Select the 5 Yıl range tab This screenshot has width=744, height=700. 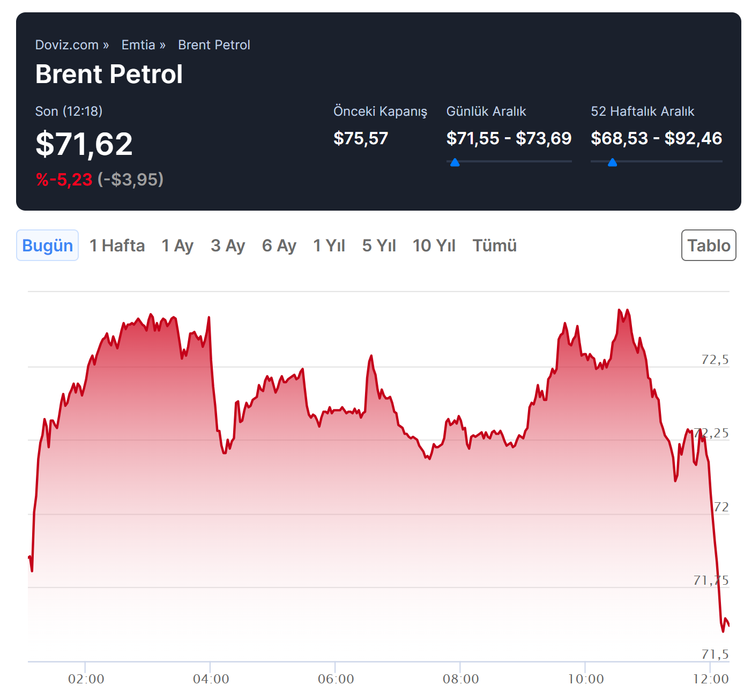[379, 245]
